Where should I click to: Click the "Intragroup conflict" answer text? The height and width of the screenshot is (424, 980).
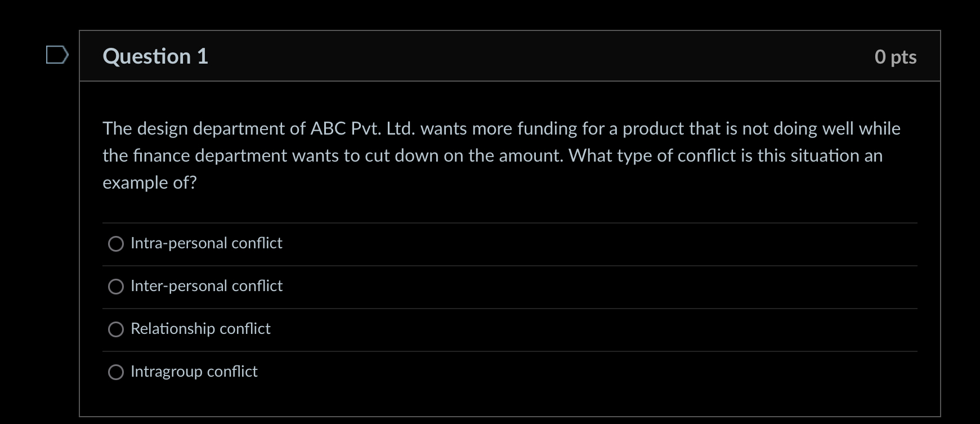tap(194, 372)
